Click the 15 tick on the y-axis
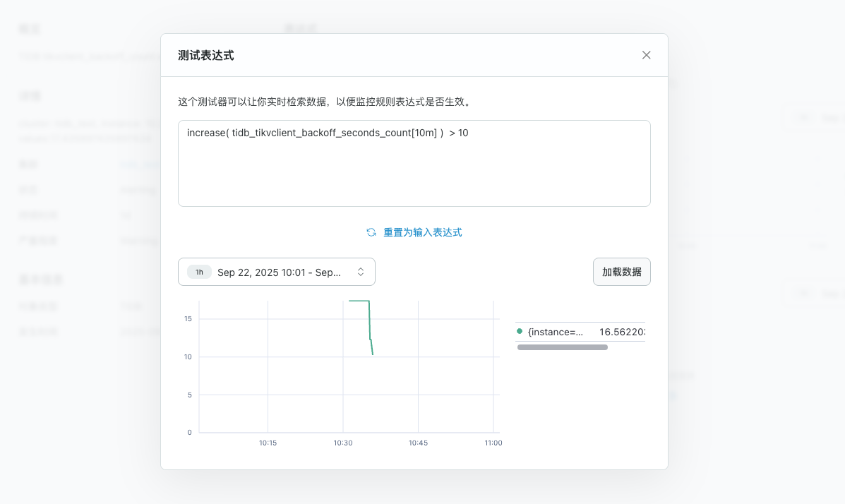Image resolution: width=845 pixels, height=504 pixels. click(188, 319)
